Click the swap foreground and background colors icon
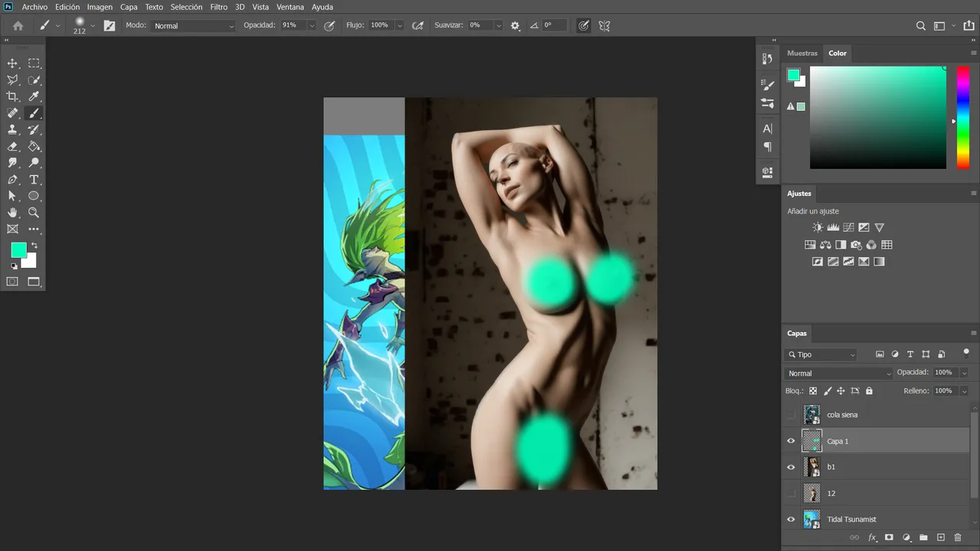The height and width of the screenshot is (551, 980). [x=34, y=246]
